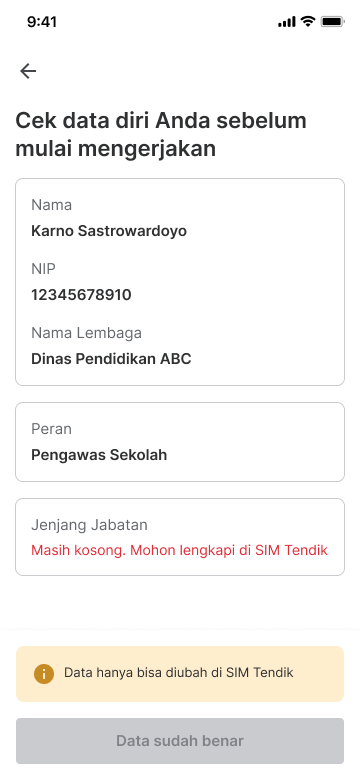
Task: Click the NIP label
Action: click(43, 269)
